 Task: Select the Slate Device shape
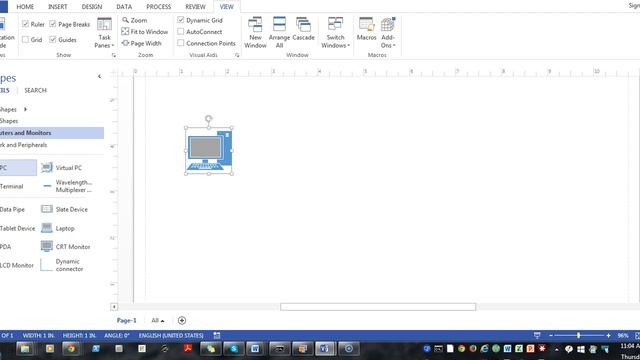(64, 209)
